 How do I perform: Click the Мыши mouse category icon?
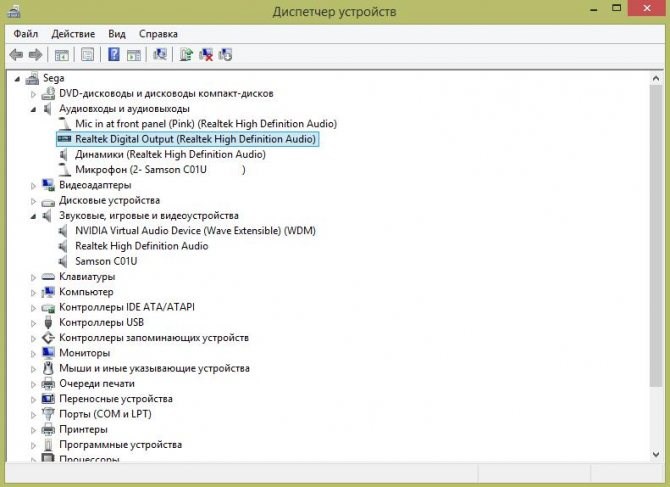tap(48, 368)
